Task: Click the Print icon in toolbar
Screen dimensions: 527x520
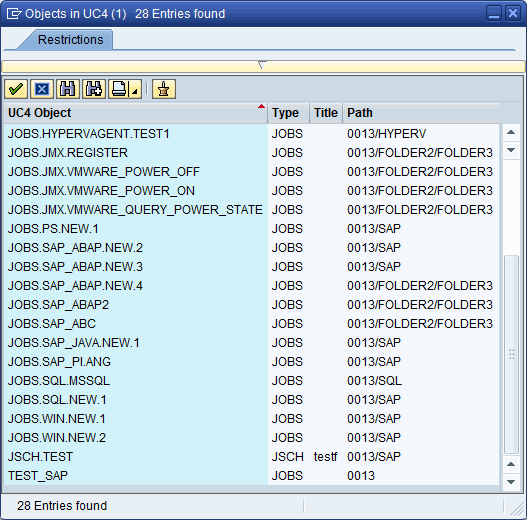Action: tap(119, 89)
